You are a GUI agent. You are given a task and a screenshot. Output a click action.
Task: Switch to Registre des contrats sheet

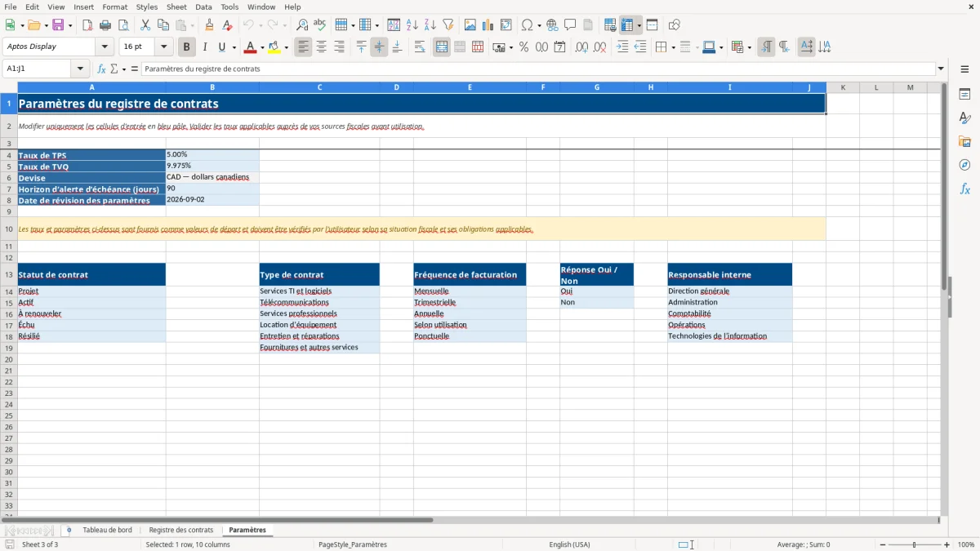(181, 531)
